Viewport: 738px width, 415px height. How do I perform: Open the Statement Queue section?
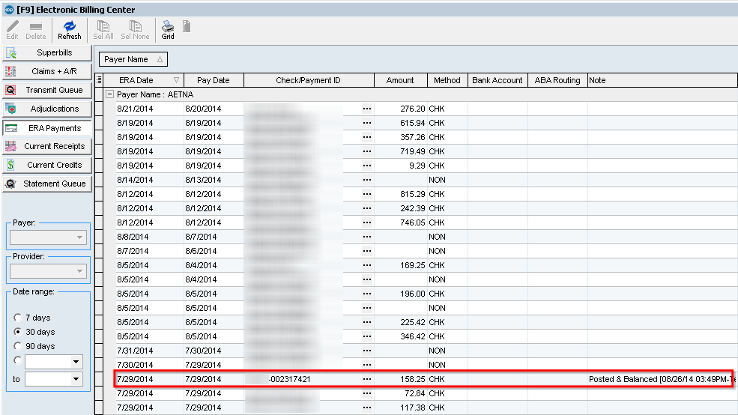coord(47,184)
